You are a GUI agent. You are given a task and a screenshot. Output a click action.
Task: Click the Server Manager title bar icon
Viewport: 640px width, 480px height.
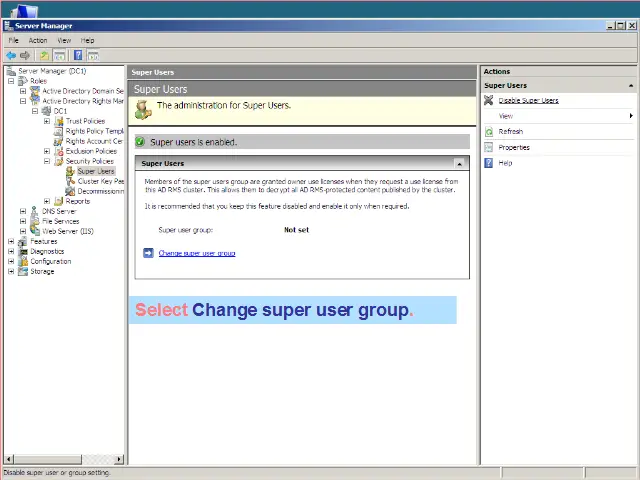pos(8,26)
